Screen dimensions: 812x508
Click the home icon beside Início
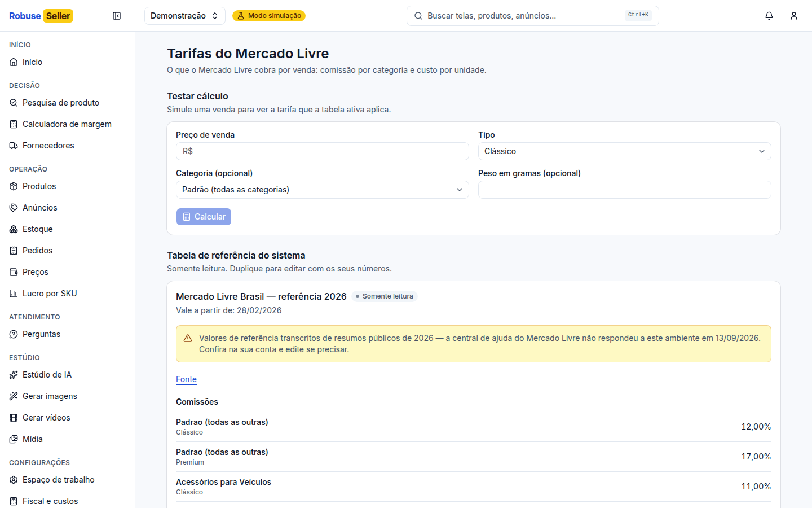point(14,62)
